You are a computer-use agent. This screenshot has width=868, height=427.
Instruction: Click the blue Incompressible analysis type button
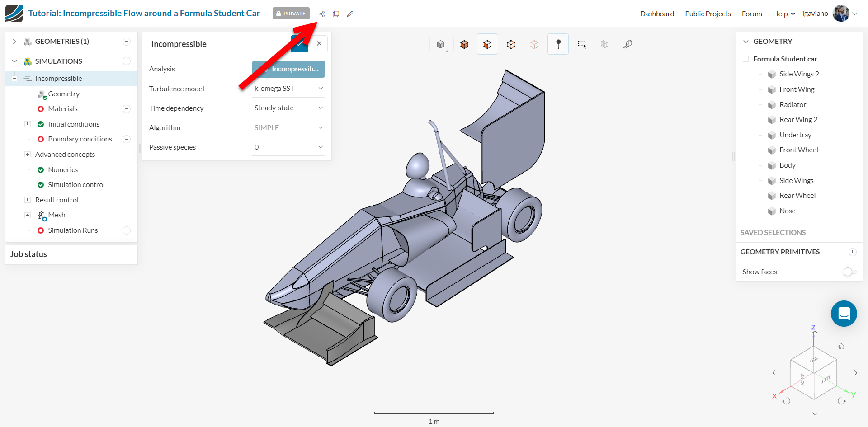pyautogui.click(x=288, y=69)
